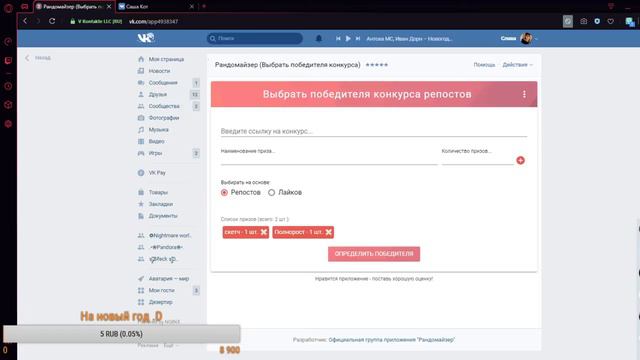Click the Музыка note icon in sidebar
640x360 pixels.
pos(141,130)
